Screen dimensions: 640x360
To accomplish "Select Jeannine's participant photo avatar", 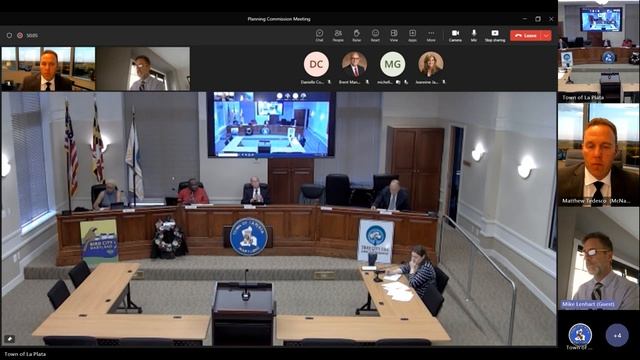I will (431, 64).
